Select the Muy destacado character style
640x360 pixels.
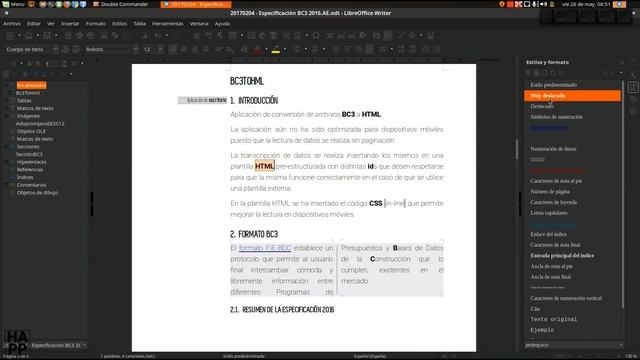coord(572,96)
